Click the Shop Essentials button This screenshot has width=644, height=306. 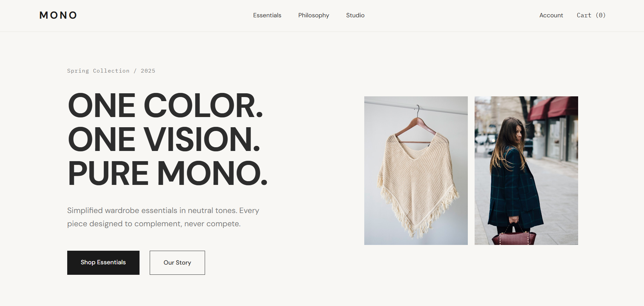coord(103,263)
